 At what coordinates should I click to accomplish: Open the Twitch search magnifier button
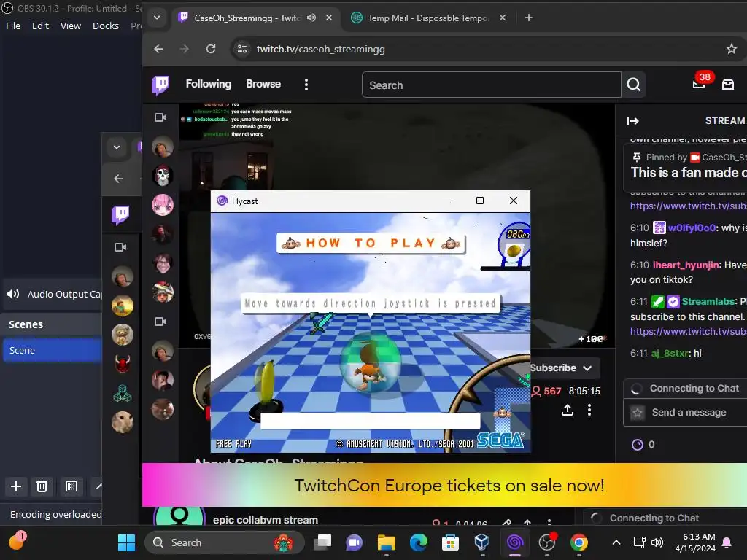pyautogui.click(x=634, y=85)
